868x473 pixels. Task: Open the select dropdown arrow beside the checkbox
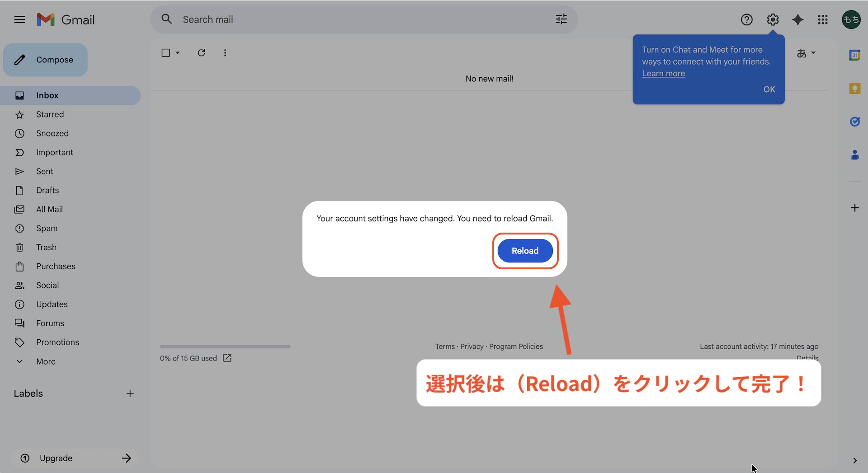pyautogui.click(x=178, y=53)
